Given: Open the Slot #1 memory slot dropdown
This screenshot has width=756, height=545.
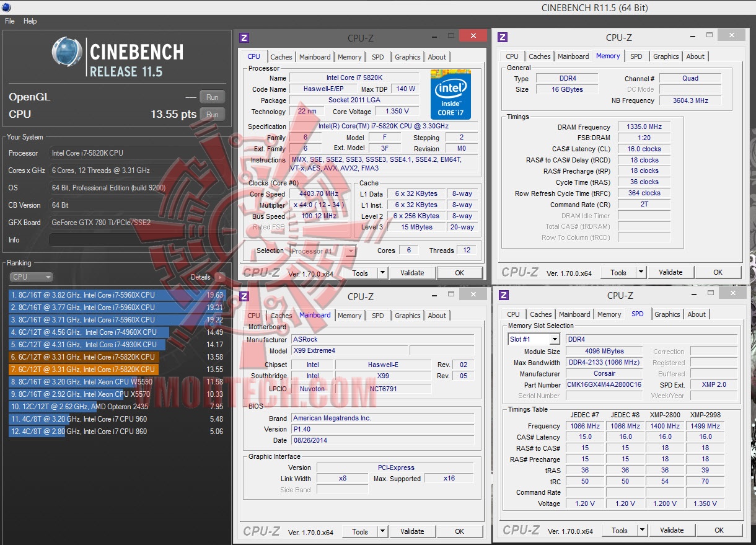Looking at the screenshot, I should tap(534, 339).
